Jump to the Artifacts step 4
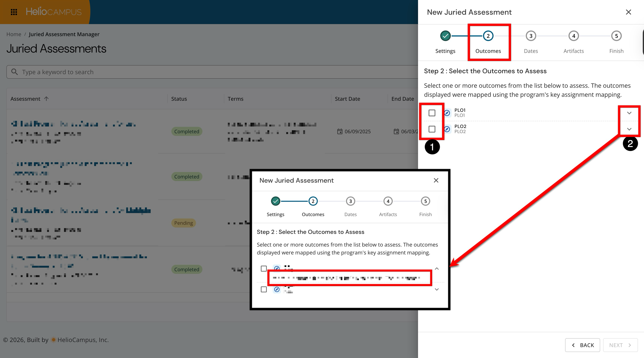This screenshot has height=358, width=644. 574,36
